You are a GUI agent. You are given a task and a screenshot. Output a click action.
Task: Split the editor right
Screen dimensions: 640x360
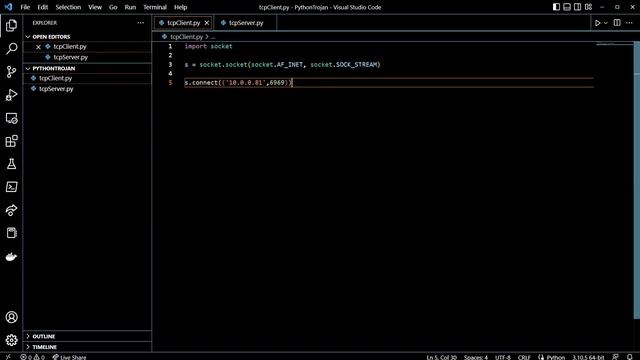617,23
